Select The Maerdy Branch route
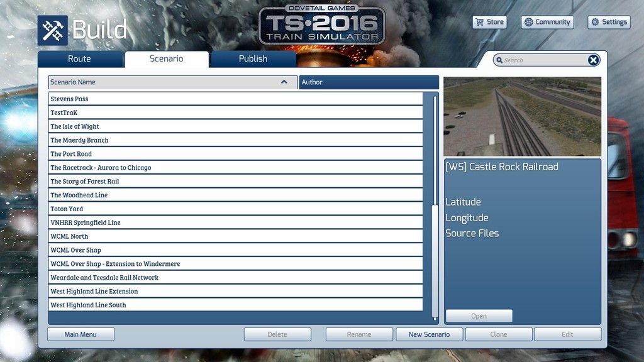The width and height of the screenshot is (644, 362). (x=236, y=140)
